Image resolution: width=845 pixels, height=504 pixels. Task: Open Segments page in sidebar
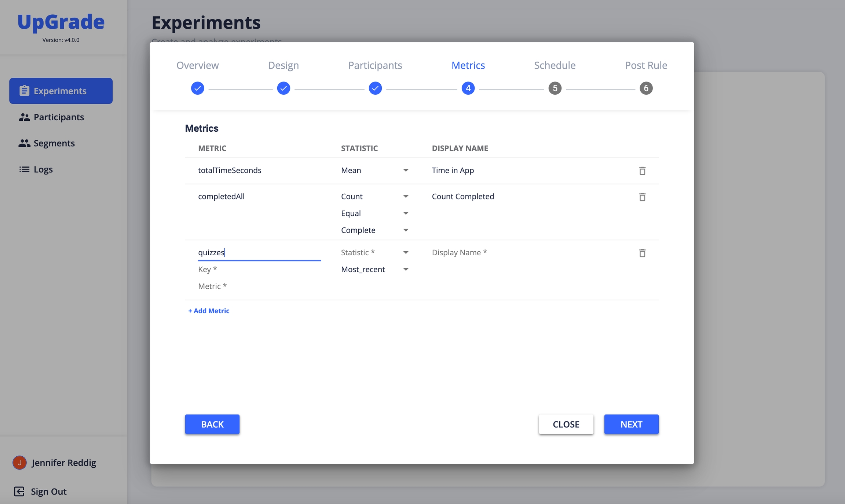click(x=54, y=143)
